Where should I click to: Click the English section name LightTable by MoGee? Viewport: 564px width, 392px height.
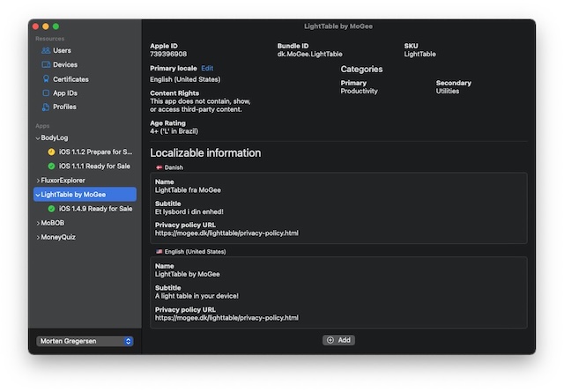[188, 275]
